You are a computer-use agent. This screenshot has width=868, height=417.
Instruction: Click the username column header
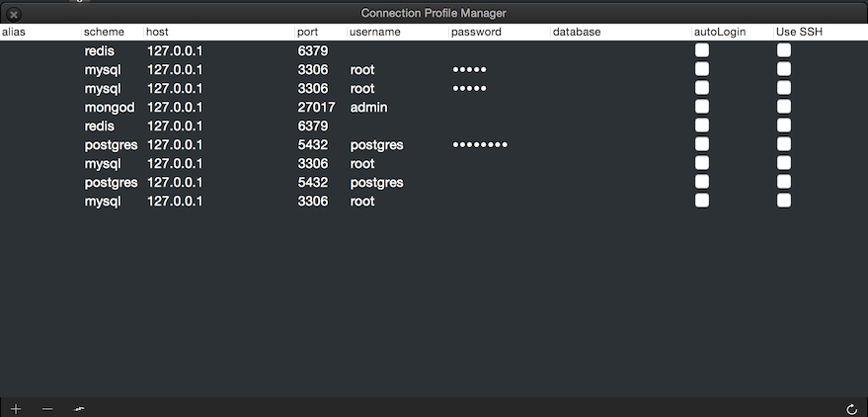coord(375,33)
